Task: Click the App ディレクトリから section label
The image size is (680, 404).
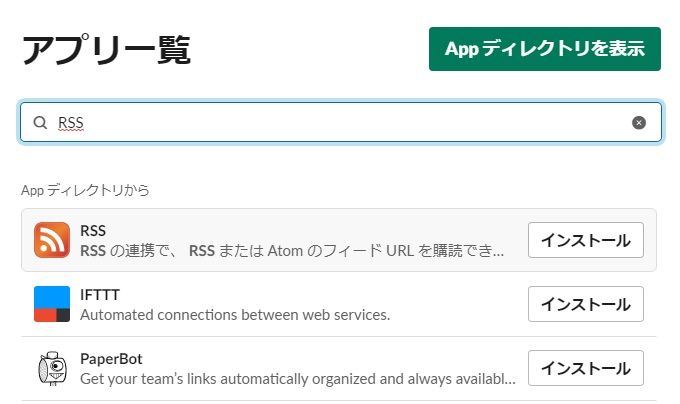Action: pyautogui.click(x=85, y=190)
